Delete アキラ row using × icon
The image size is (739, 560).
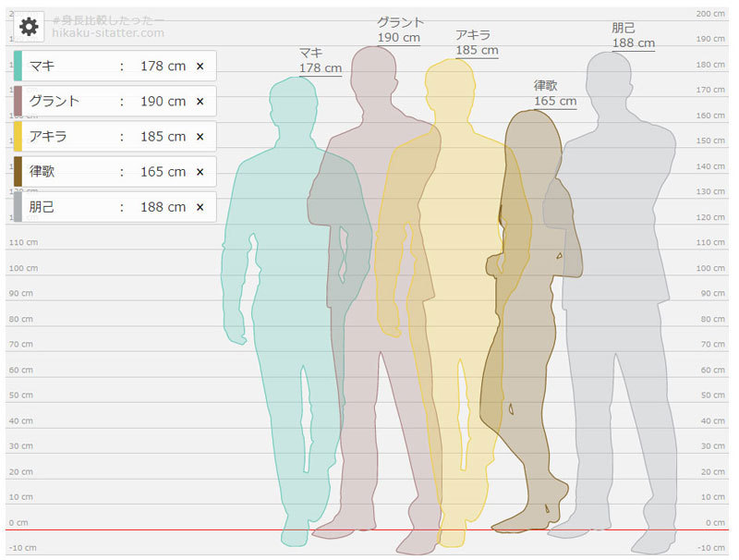[200, 137]
